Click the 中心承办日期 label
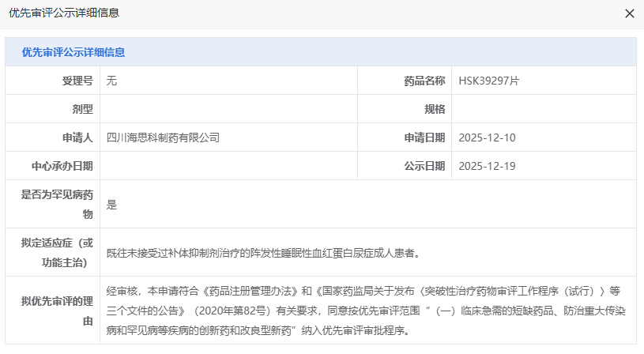644x354 pixels. [x=62, y=166]
